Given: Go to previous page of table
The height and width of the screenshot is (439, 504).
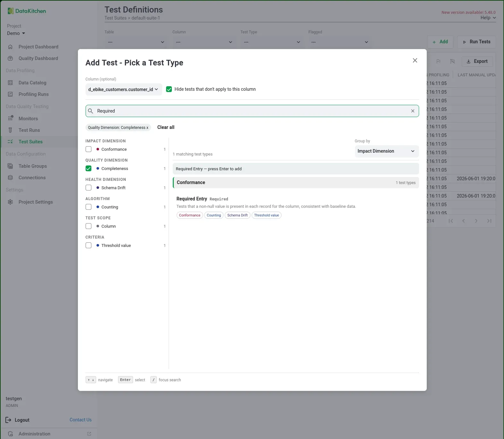Looking at the screenshot, I should tap(464, 221).
